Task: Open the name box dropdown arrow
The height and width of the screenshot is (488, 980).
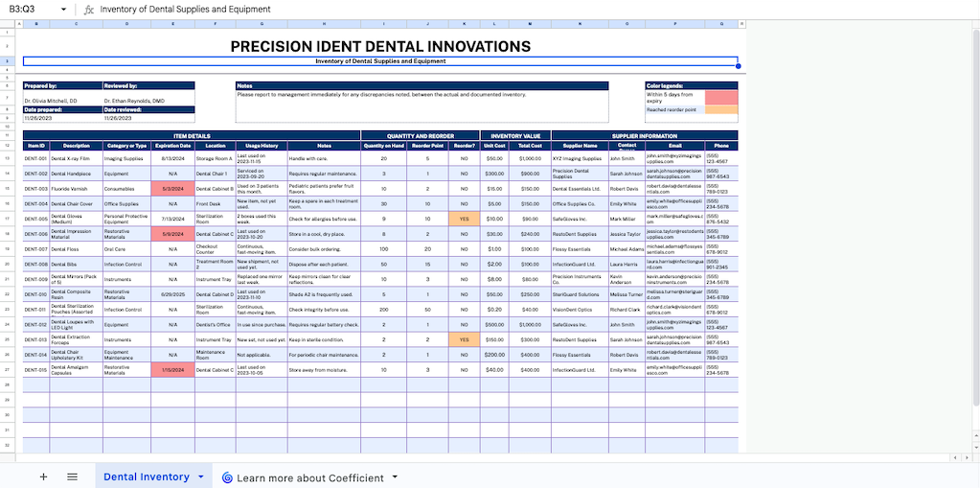Action: pyautogui.click(x=63, y=10)
